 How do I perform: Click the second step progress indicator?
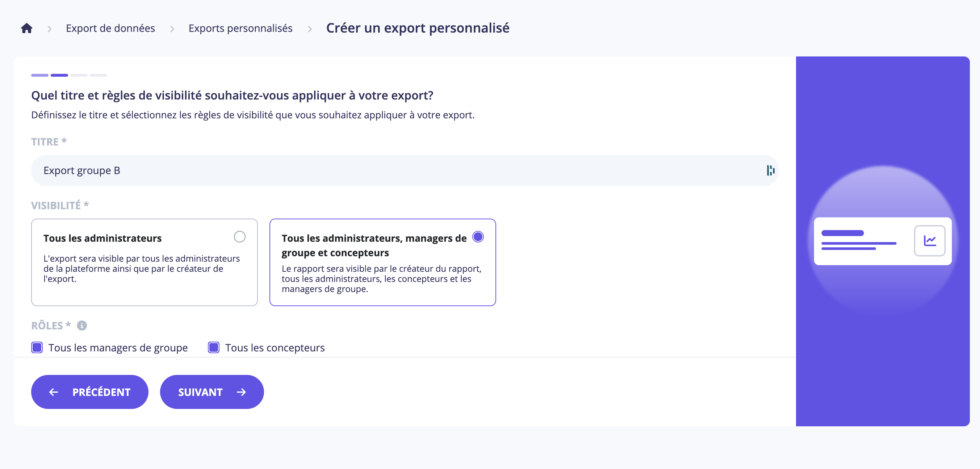59,75
